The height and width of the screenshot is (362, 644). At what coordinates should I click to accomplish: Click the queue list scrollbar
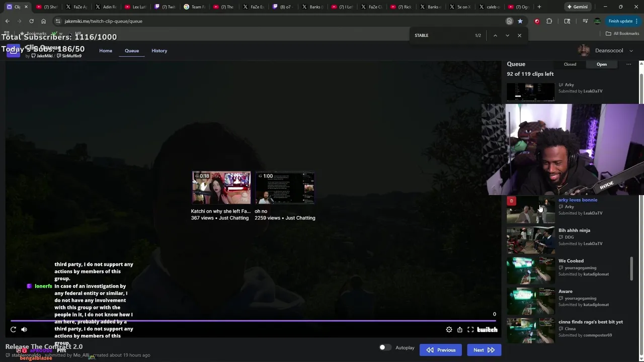(631, 269)
